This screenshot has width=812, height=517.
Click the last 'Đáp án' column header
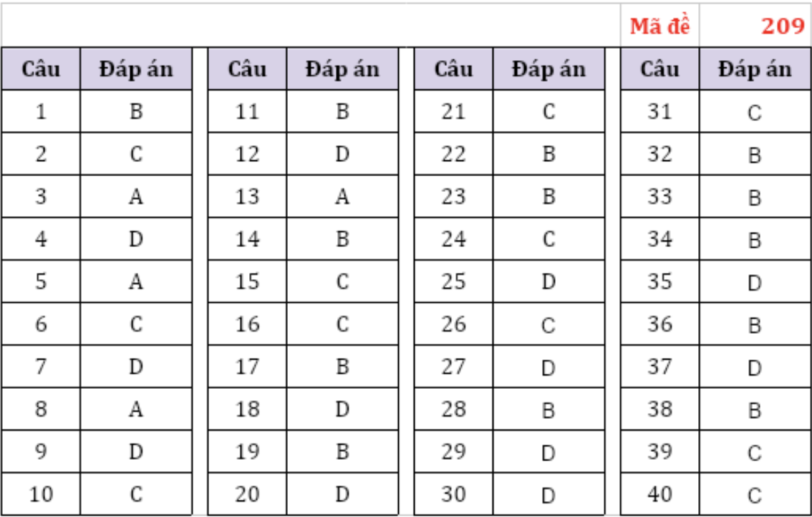point(755,69)
